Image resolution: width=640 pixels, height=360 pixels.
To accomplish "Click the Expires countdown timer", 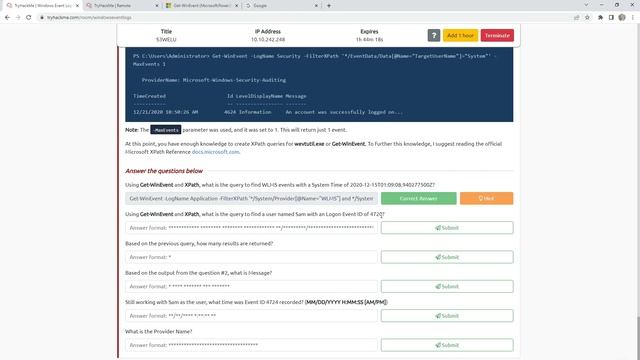I will tap(369, 40).
